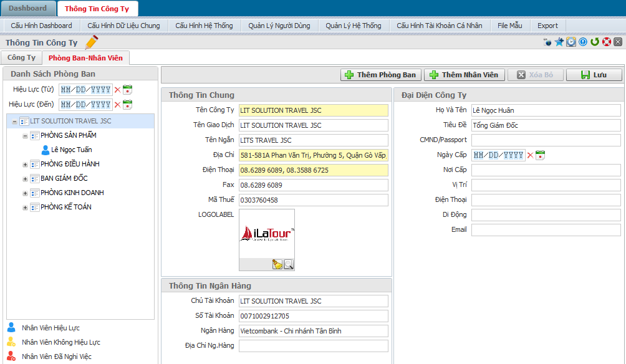Screen dimensions: 626x364
Task: Clear the Hiệu Lực (Đến) date
Action: [x=117, y=104]
